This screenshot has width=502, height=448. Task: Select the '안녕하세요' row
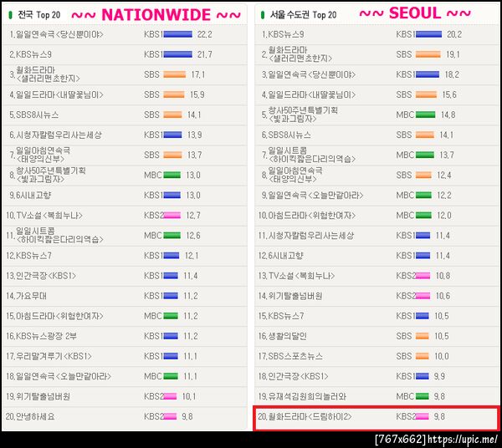click(x=125, y=417)
